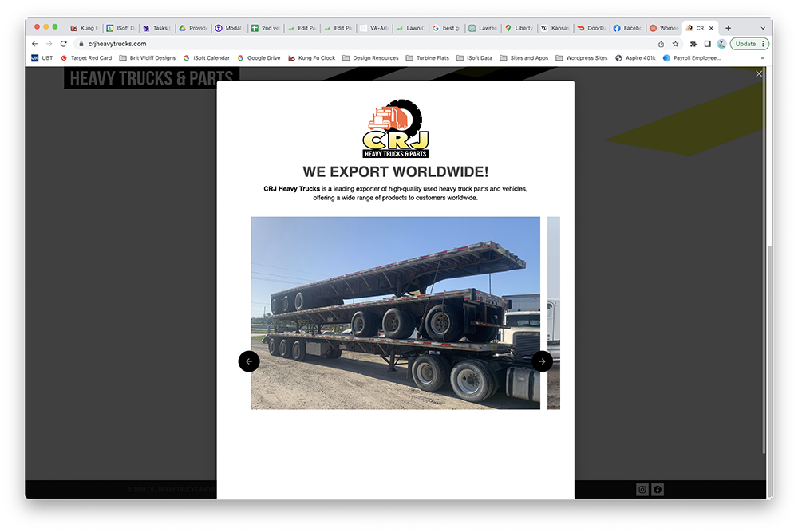The height and width of the screenshot is (532, 798).
Task: Click the flatbed trailers carousel photo
Action: point(396,313)
